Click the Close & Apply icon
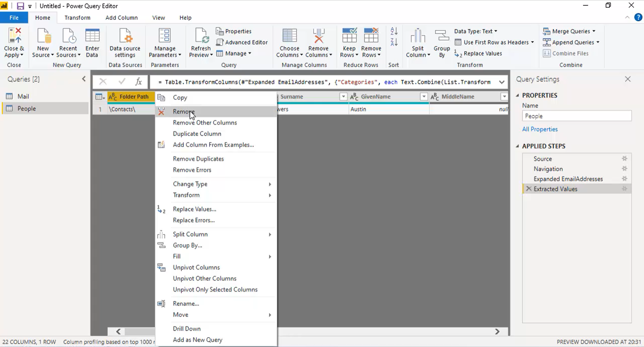Screen dimensions: 644x347 pos(14,36)
